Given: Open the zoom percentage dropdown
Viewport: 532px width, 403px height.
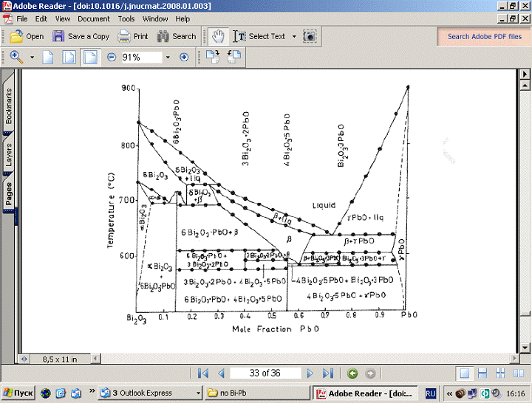Looking at the screenshot, I should coord(168,57).
